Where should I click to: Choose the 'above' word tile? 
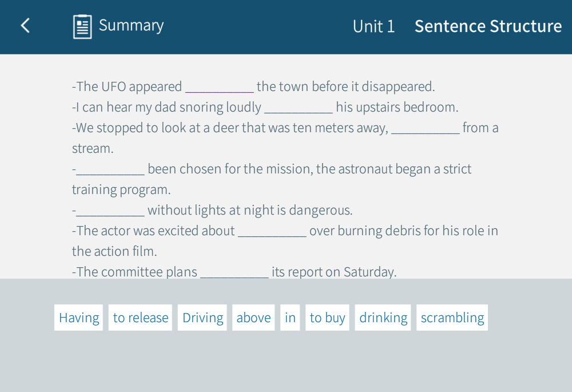pyautogui.click(x=253, y=318)
